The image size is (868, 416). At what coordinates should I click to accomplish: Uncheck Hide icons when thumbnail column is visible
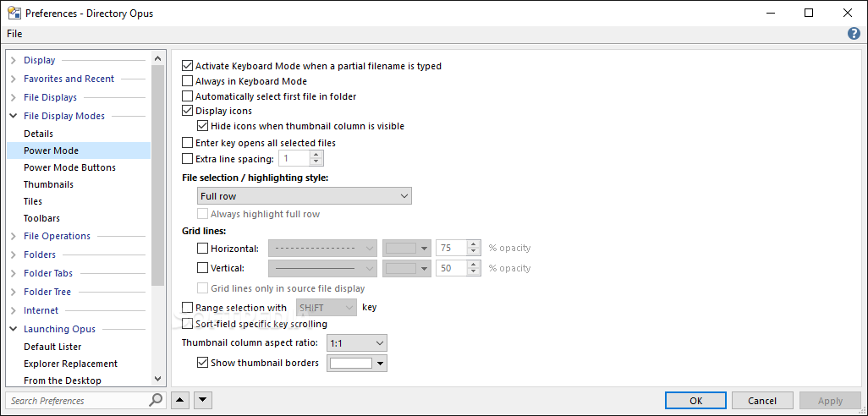202,126
